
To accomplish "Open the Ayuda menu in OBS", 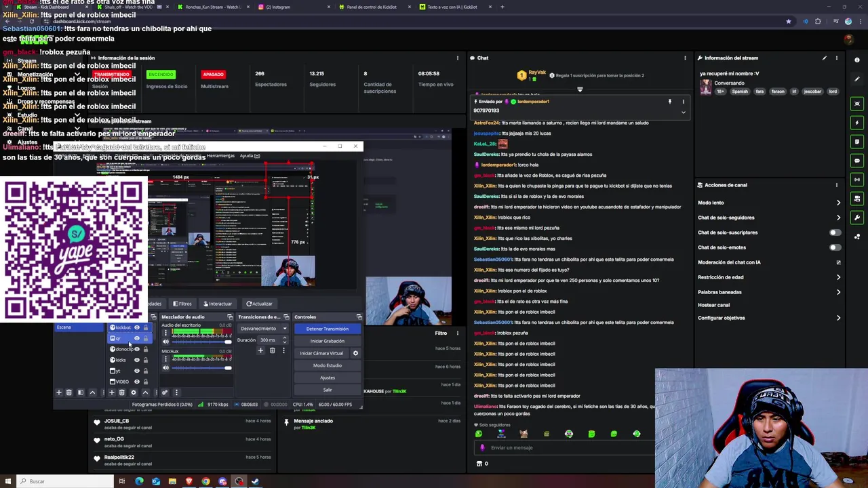I will point(250,156).
